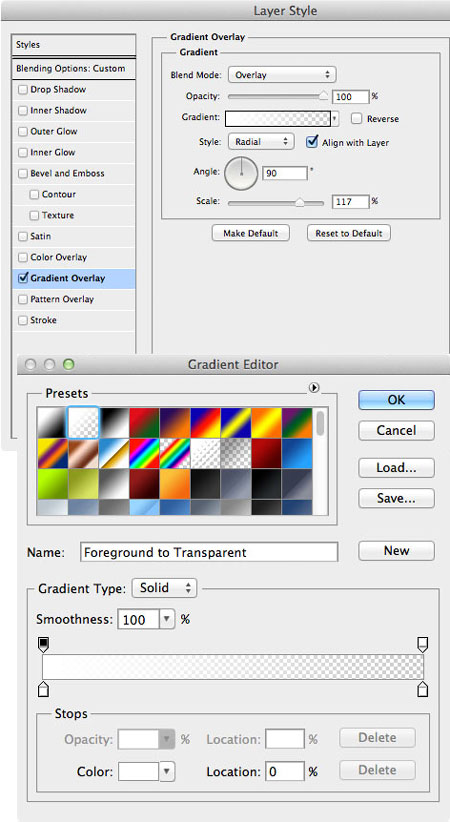
Task: Turn on Bevel and Emboss
Action: coord(23,174)
